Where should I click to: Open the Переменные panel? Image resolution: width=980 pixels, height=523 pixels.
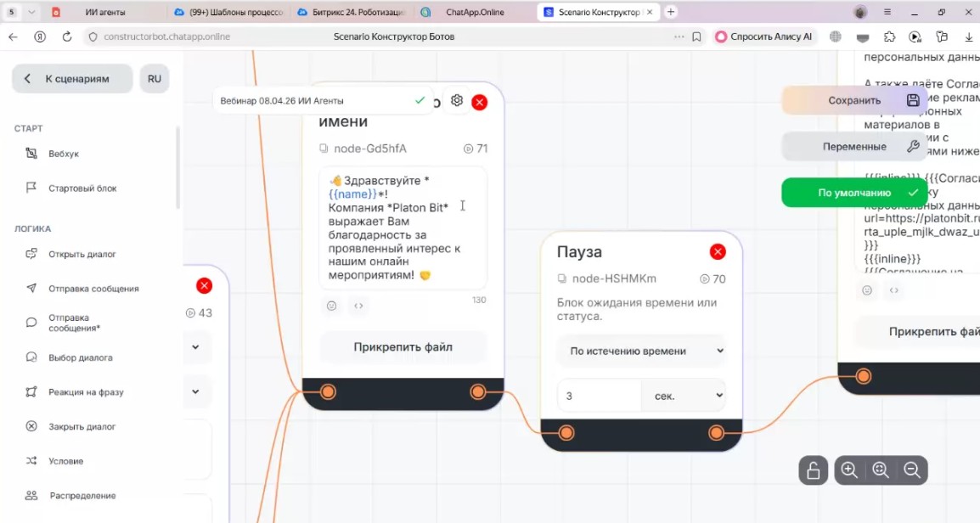click(x=854, y=146)
